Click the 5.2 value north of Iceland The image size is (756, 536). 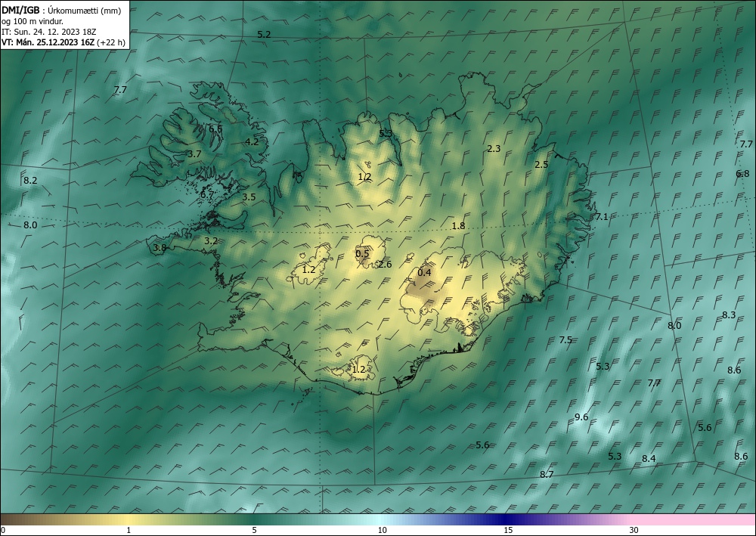tap(264, 35)
